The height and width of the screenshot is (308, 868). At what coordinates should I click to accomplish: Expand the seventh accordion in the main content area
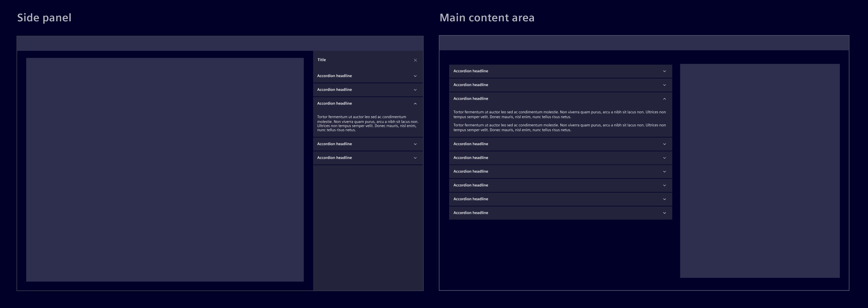pyautogui.click(x=664, y=185)
